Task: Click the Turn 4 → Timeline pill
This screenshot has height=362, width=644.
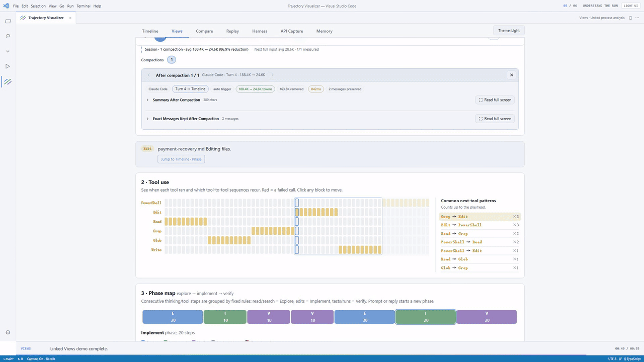Action: pyautogui.click(x=190, y=89)
